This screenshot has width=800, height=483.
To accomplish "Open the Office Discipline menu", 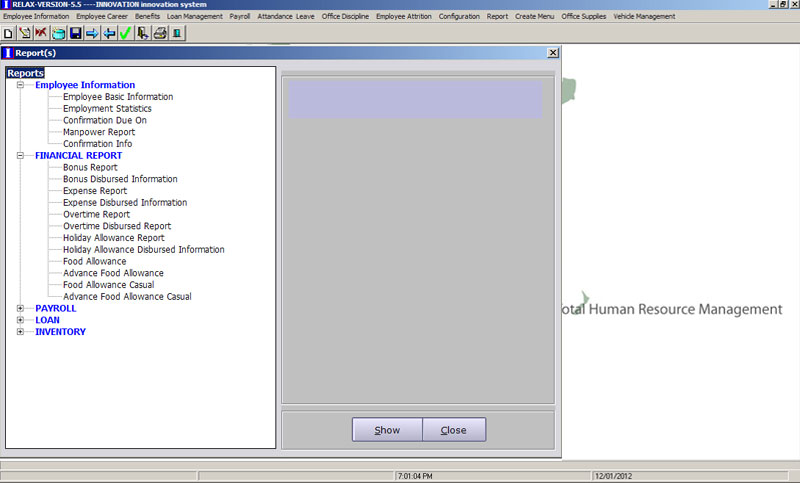I will coord(345,16).
